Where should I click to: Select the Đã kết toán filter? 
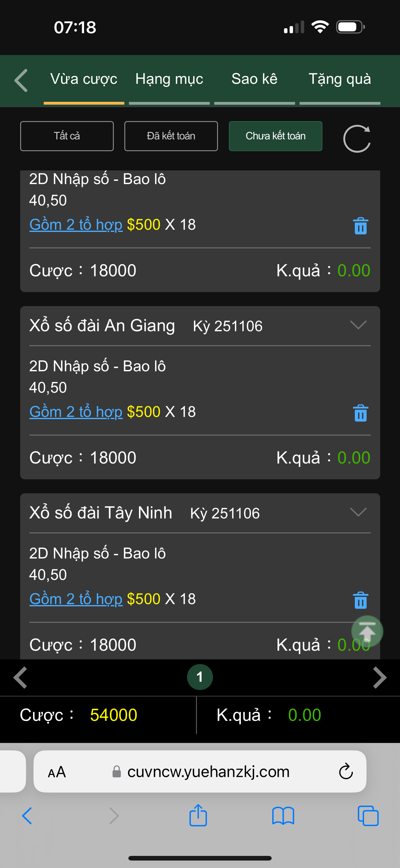click(171, 136)
